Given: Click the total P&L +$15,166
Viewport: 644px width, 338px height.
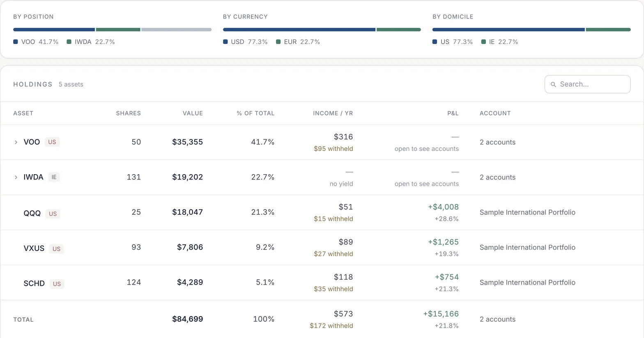Looking at the screenshot, I should 441,314.
